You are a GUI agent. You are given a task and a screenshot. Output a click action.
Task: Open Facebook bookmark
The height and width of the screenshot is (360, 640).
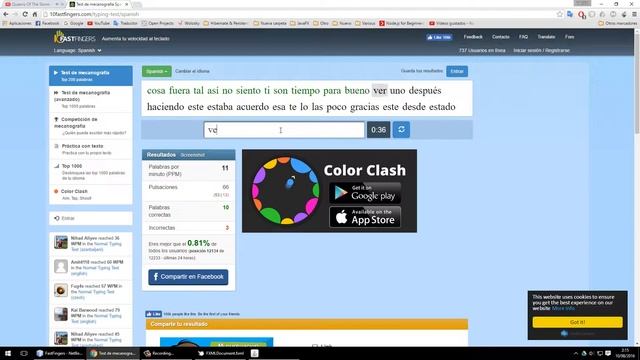(x=47, y=23)
